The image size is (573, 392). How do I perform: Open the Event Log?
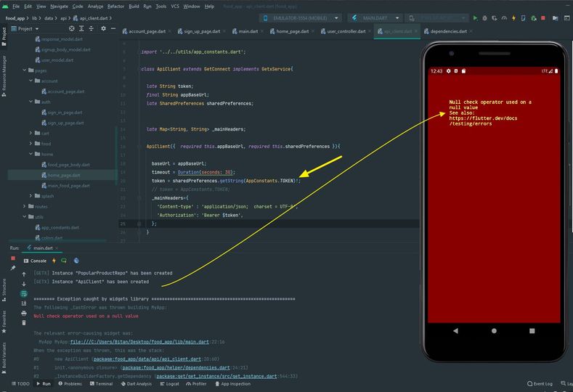(540, 384)
